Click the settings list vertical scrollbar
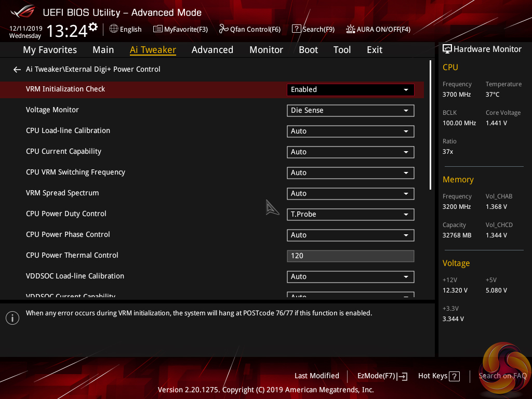Viewport: 532px width, 399px height. coord(430,125)
